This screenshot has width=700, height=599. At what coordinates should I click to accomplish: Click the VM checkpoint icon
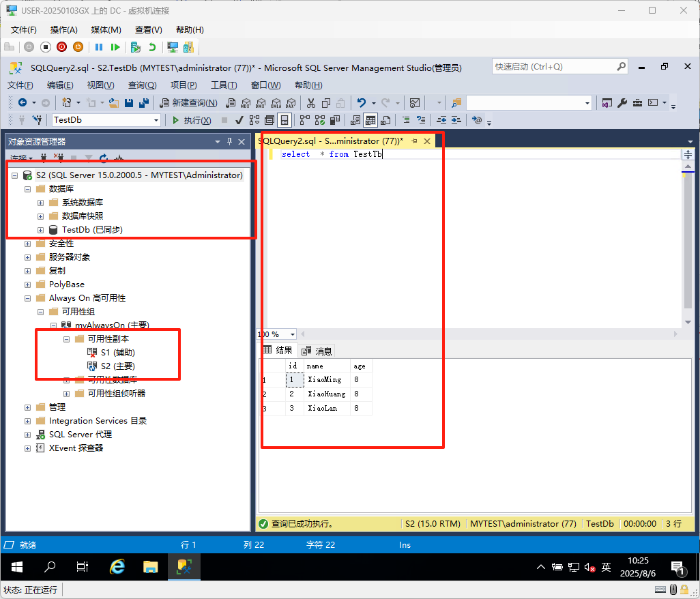pyautogui.click(x=136, y=47)
